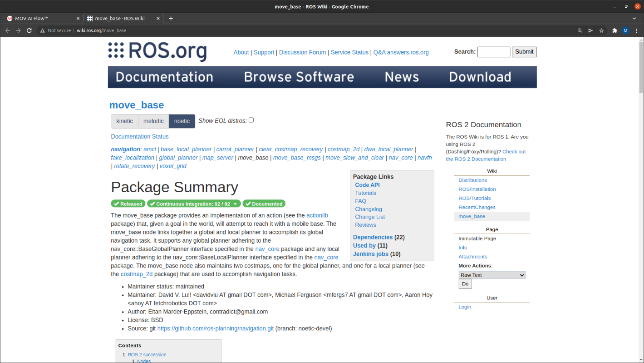Open the amcl package link
This screenshot has height=363, width=644.
tap(150, 149)
